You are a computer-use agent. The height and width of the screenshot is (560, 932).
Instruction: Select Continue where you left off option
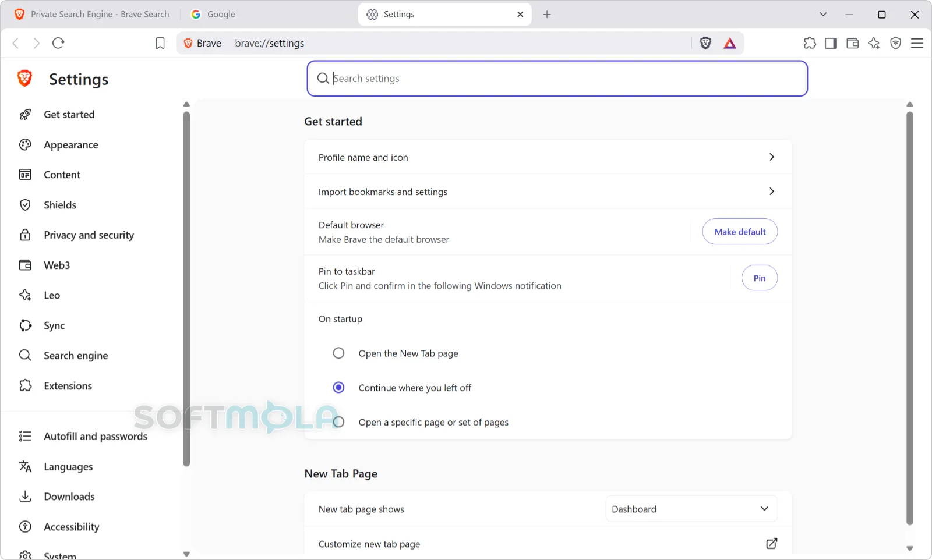point(338,388)
